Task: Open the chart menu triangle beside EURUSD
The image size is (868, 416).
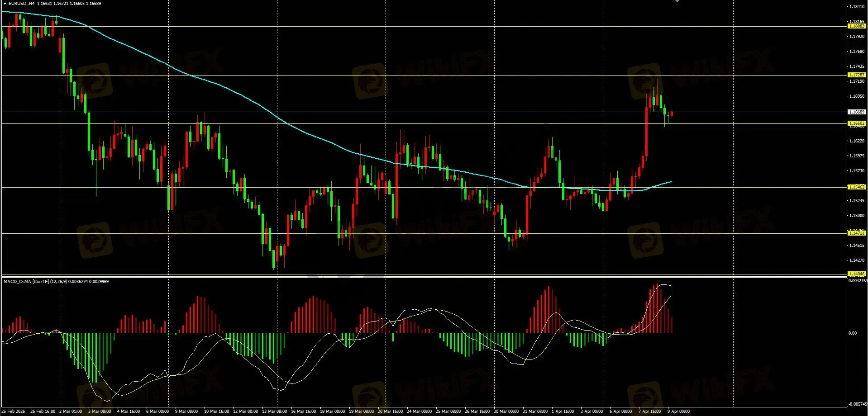Action: (5, 4)
